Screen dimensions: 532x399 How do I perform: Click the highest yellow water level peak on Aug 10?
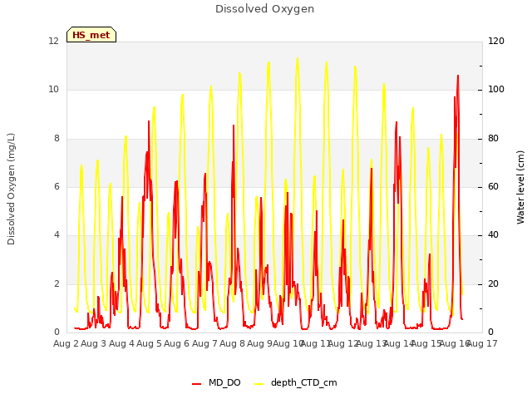[x=298, y=58]
